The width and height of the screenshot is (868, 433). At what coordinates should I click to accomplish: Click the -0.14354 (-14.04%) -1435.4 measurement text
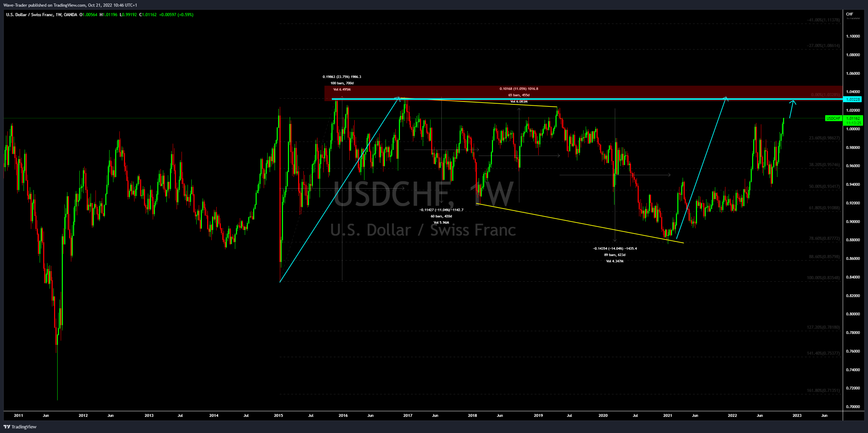tap(614, 249)
